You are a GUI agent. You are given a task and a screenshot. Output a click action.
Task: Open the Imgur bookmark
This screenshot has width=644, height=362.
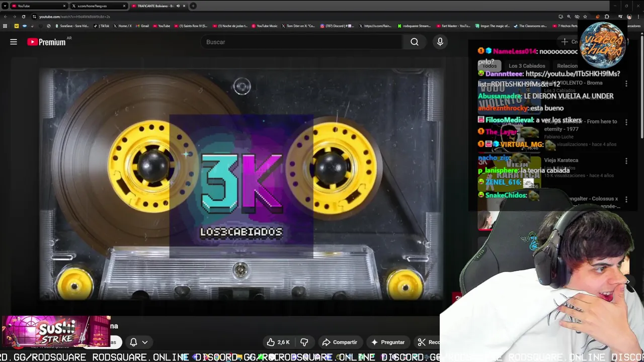(492, 26)
